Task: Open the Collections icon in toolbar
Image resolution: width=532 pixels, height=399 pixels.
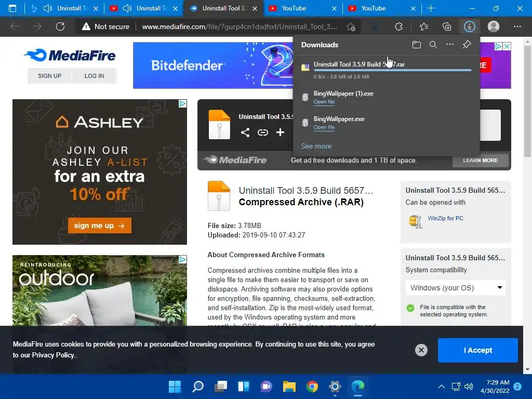Action: (447, 26)
